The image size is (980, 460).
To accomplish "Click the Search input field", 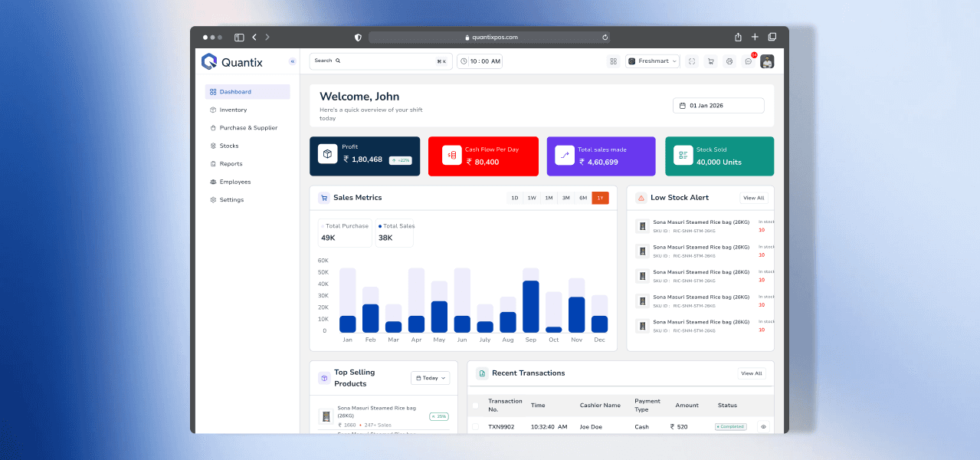I will [381, 61].
